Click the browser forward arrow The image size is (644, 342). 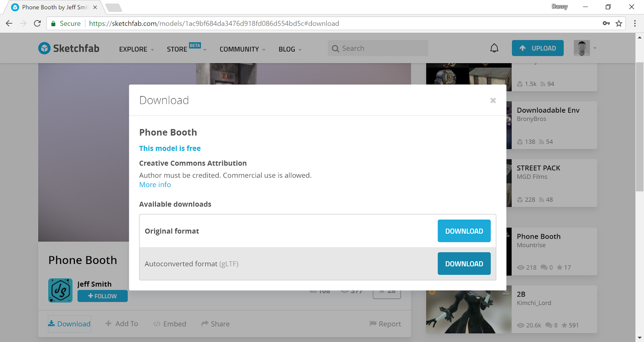click(x=23, y=23)
